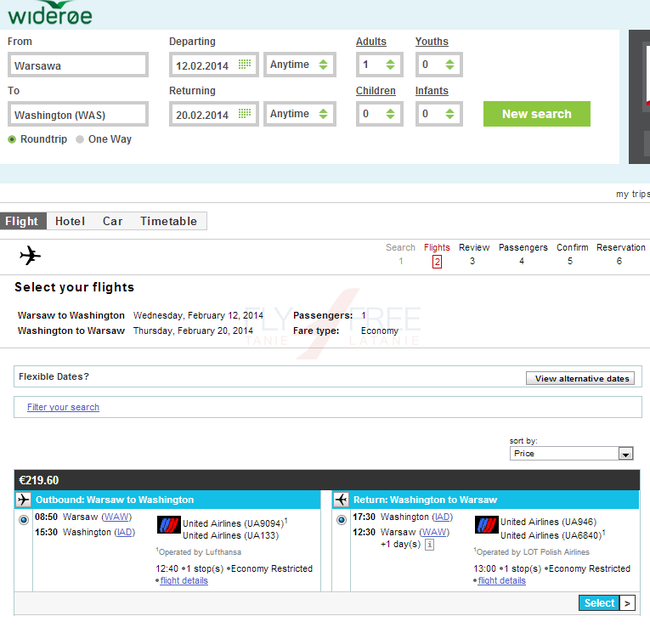This screenshot has height=633, width=650.
Task: Open the Departing Anytime dropdown
Action: coord(299,65)
